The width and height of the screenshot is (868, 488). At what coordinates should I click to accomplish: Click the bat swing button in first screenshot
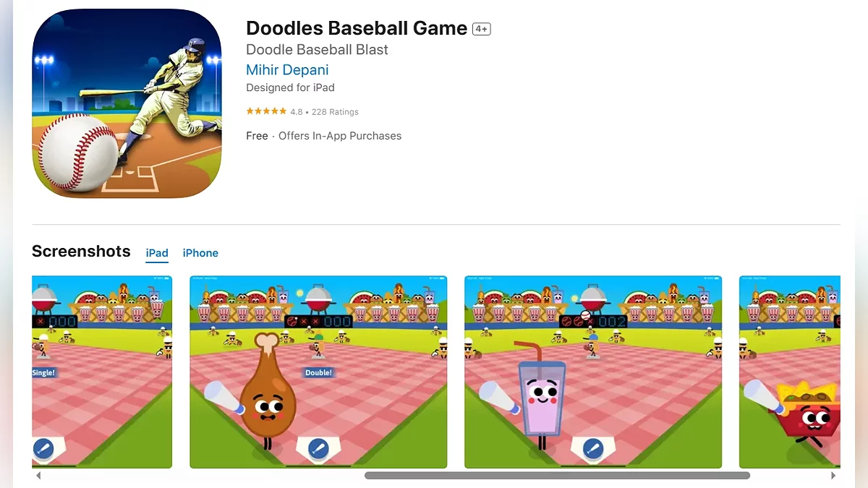pyautogui.click(x=43, y=449)
